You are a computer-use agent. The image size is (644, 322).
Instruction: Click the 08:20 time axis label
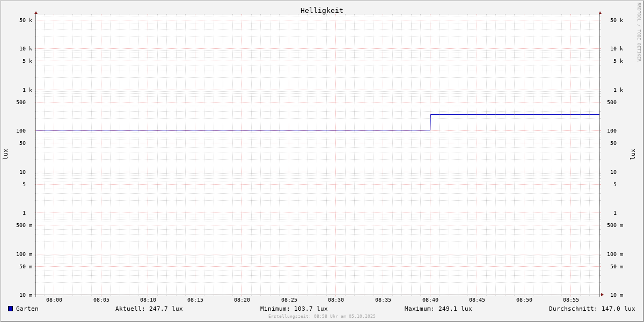242,300
